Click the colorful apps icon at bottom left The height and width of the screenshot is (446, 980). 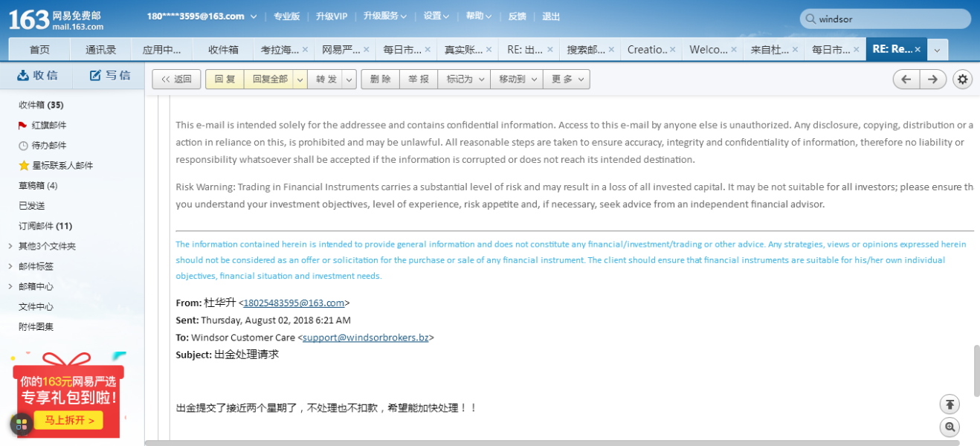pos(21,424)
